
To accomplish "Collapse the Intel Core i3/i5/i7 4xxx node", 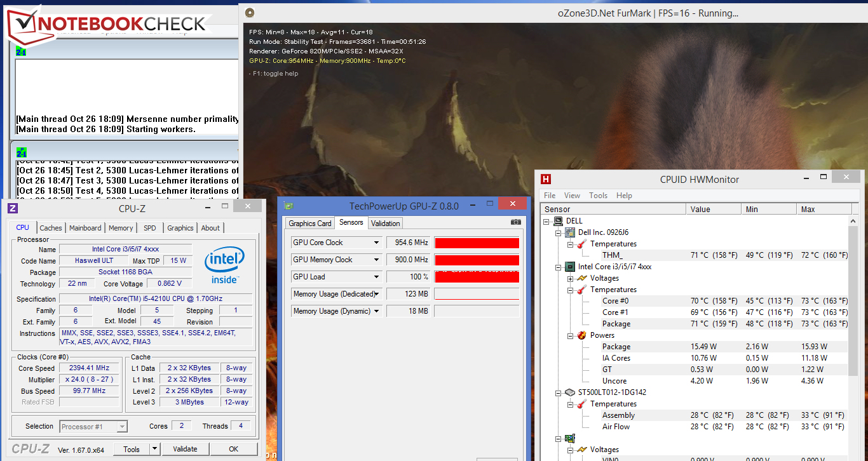I will [x=558, y=267].
